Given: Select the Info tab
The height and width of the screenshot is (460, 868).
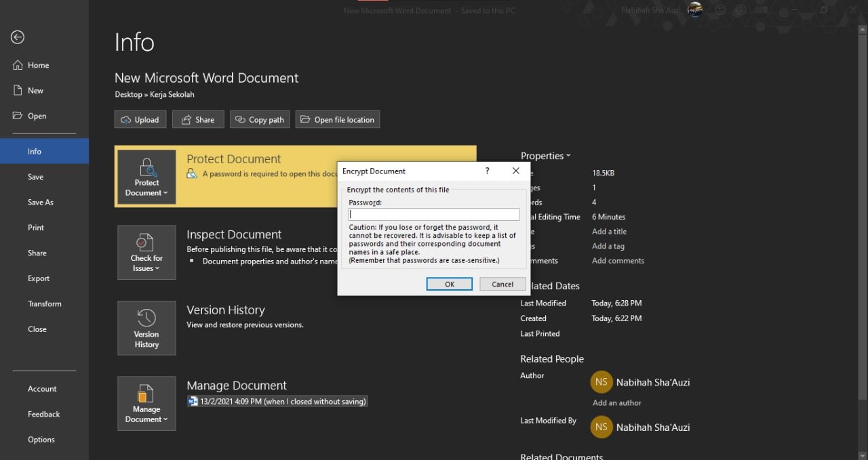Looking at the screenshot, I should 44,151.
